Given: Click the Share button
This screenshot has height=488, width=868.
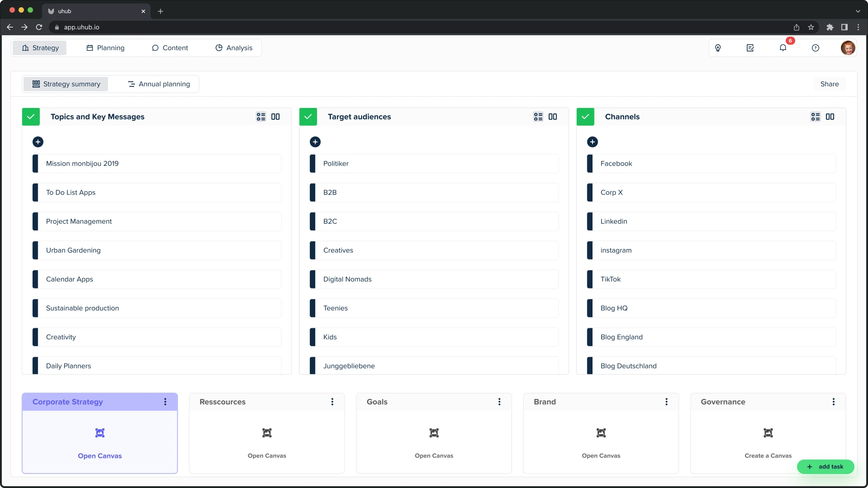Looking at the screenshot, I should point(829,84).
